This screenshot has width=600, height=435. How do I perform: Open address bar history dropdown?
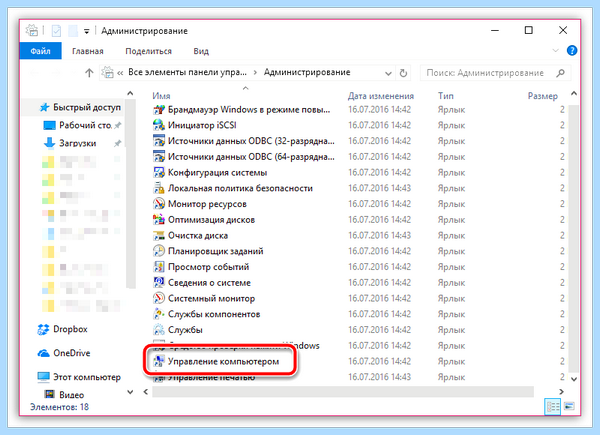388,73
